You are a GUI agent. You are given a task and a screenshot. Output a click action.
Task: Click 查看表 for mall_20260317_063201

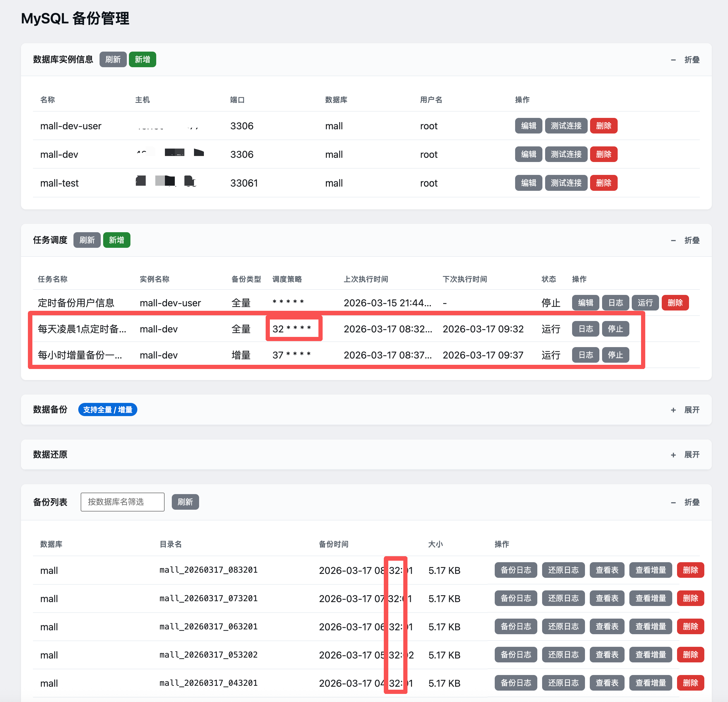coord(607,627)
